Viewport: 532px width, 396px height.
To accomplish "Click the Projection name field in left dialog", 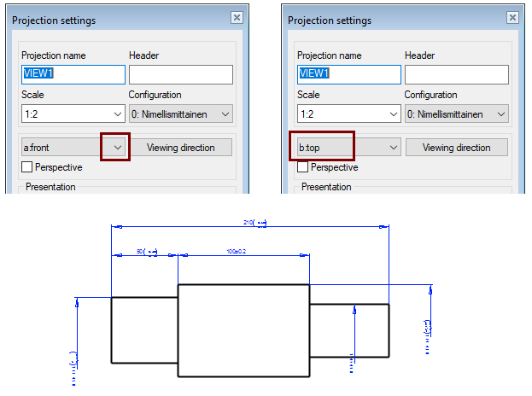I will click(x=73, y=74).
